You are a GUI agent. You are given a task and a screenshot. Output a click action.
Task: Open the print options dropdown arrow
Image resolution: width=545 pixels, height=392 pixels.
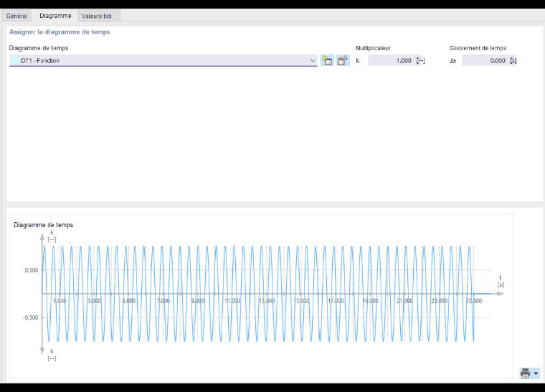[x=536, y=373]
